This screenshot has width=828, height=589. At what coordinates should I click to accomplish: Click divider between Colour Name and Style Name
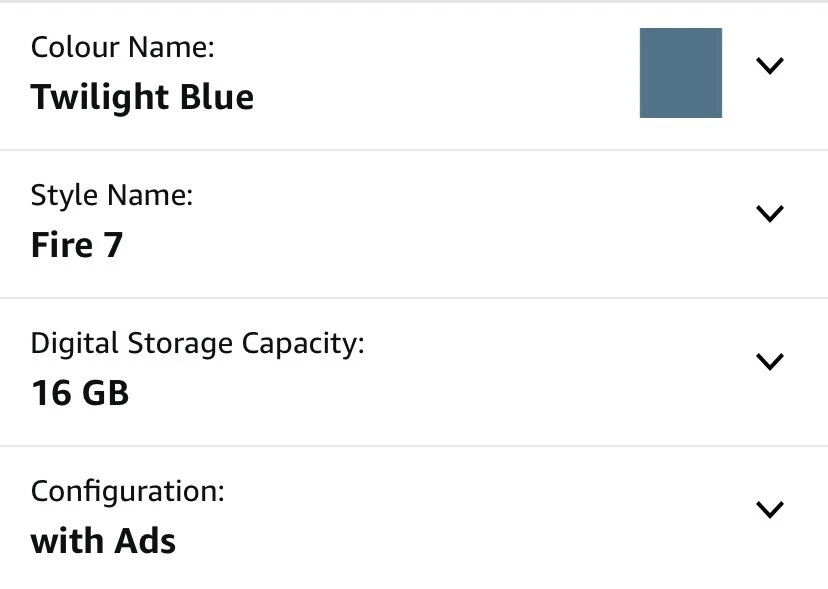coord(414,150)
